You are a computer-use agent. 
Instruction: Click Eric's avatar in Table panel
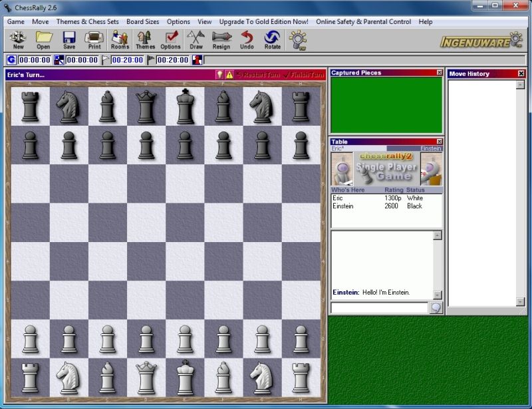click(342, 169)
